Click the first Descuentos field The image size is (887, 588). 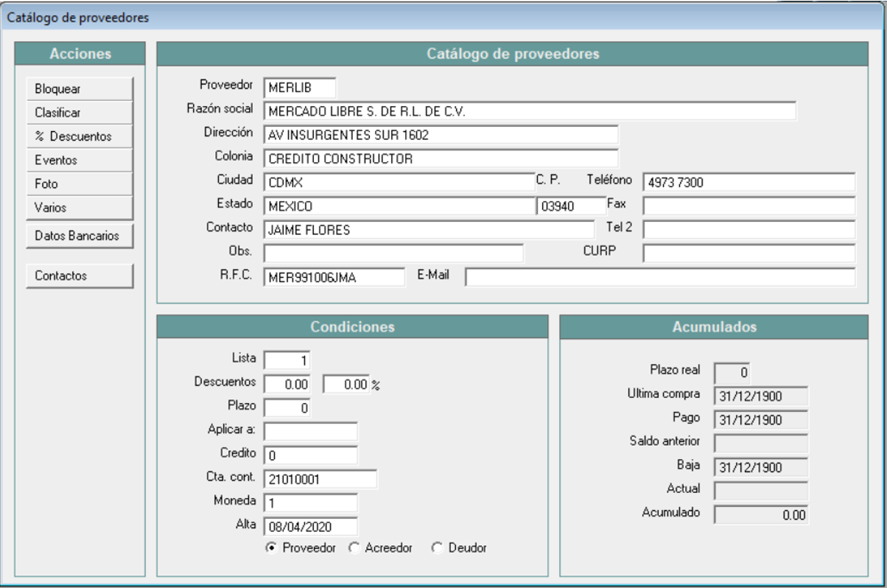(287, 384)
